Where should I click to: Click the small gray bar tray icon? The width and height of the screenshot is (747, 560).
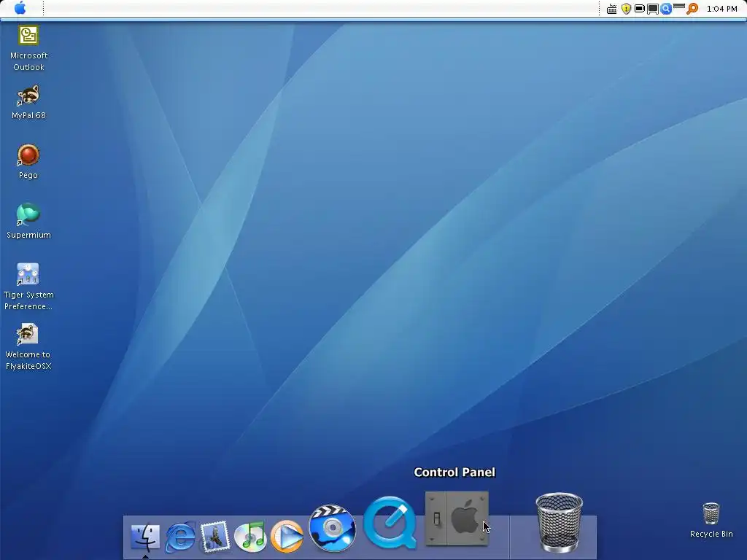(x=679, y=6)
